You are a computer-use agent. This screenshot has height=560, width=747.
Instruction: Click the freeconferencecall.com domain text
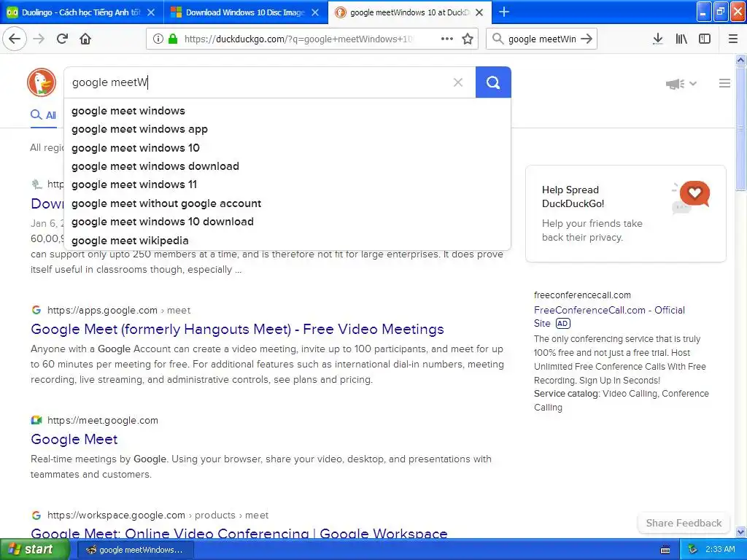582,295
